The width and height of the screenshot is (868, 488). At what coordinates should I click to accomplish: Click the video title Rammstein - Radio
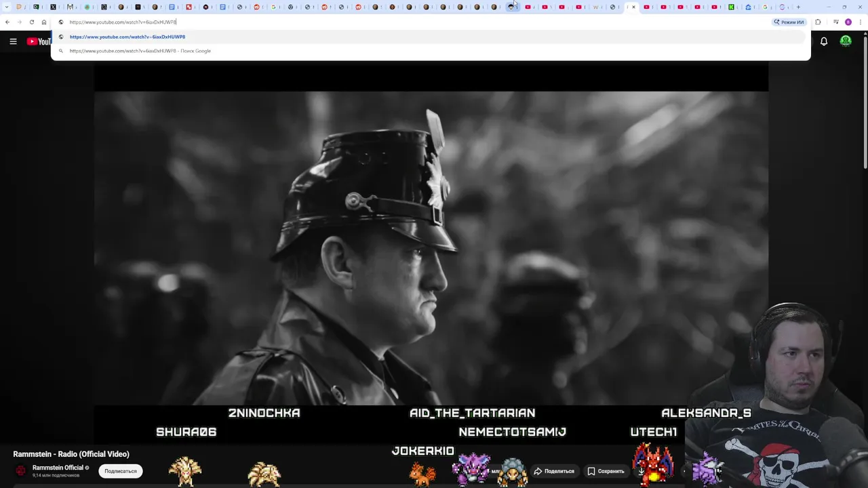(x=71, y=454)
